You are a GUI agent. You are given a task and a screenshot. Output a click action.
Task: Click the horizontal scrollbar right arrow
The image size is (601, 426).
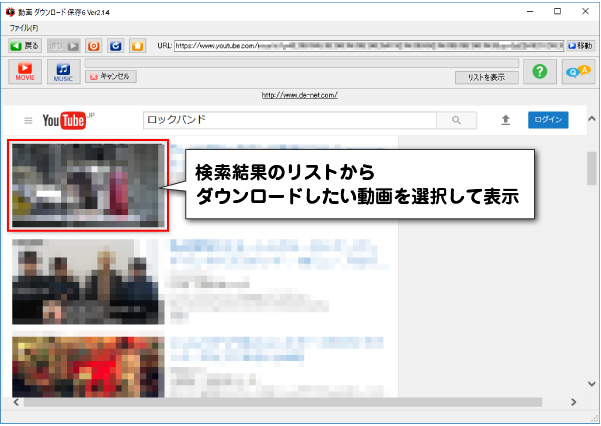tap(573, 402)
